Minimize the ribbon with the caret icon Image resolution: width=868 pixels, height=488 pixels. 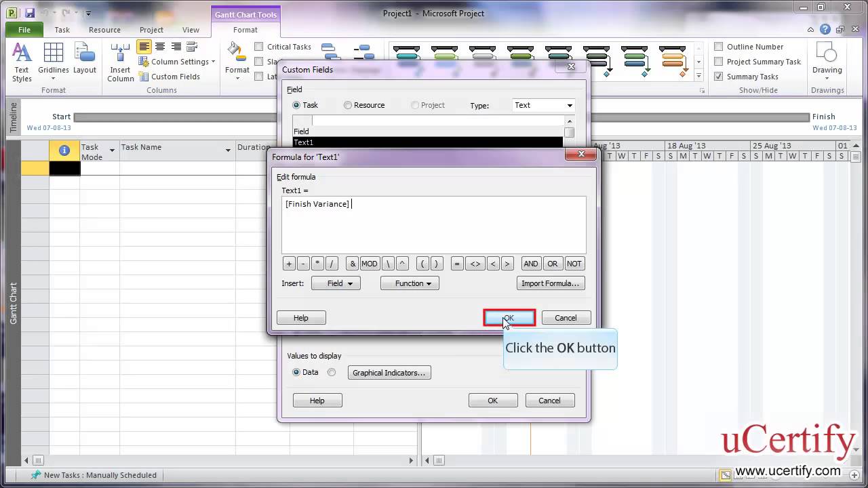point(811,30)
